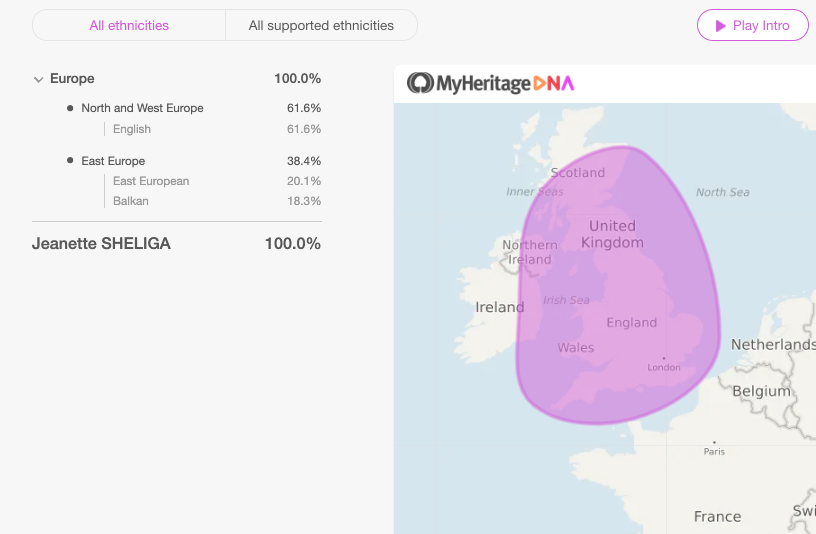The height and width of the screenshot is (534, 816).
Task: Click the play triangle icon in Play Intro
Action: [720, 26]
